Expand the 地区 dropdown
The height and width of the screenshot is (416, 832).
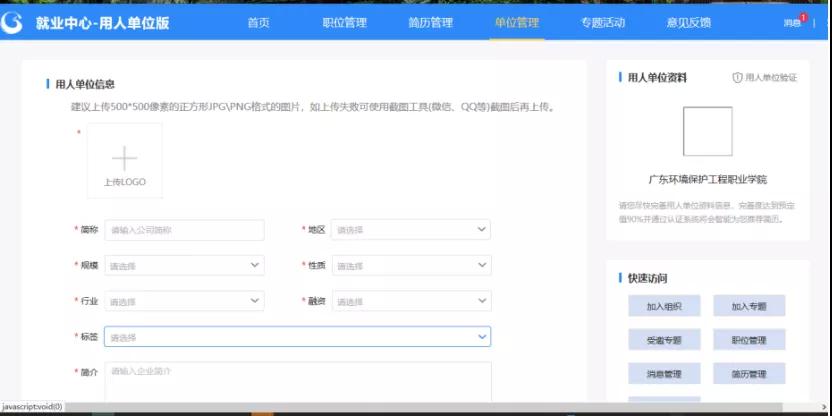[411, 230]
